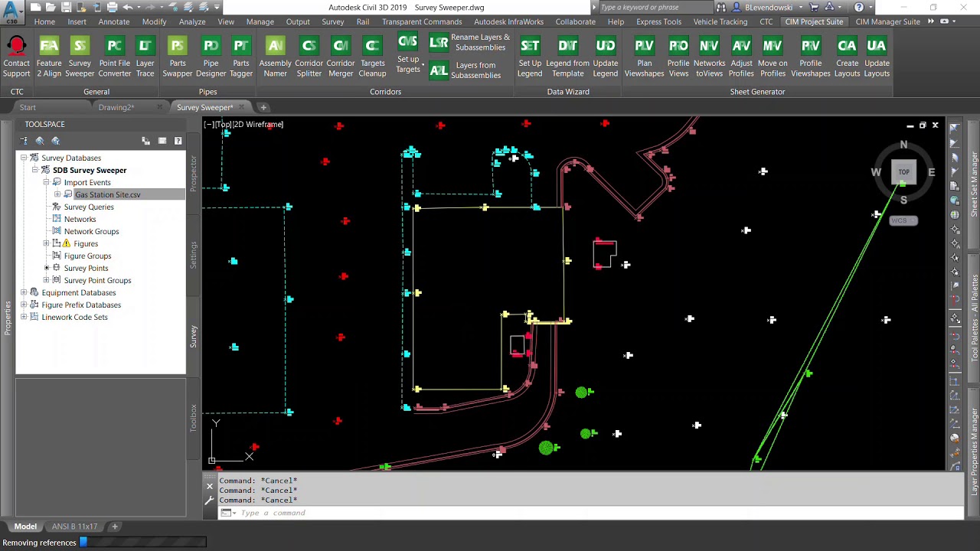Screen dimensions: 980x551
Task: Expand the Survey Point Groups node
Action: 47,280
